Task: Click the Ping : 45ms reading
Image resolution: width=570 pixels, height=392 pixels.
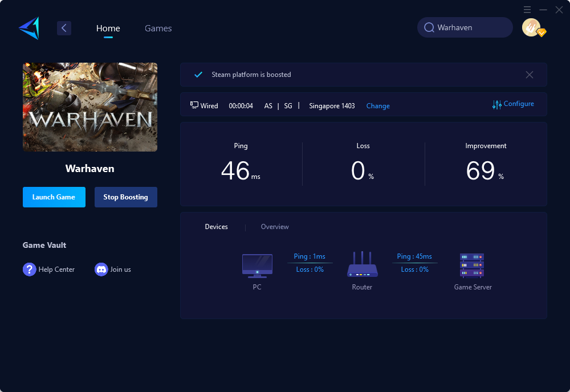Action: tap(414, 256)
